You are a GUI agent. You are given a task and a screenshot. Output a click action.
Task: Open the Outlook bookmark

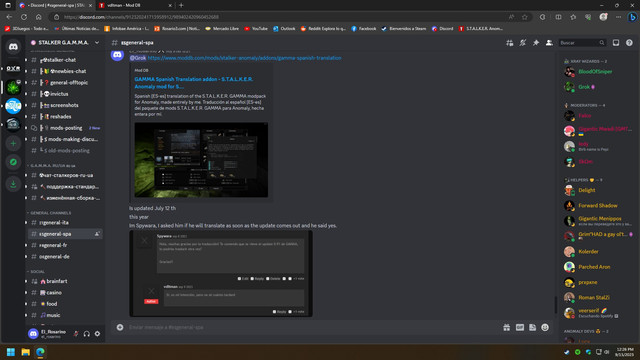click(284, 29)
